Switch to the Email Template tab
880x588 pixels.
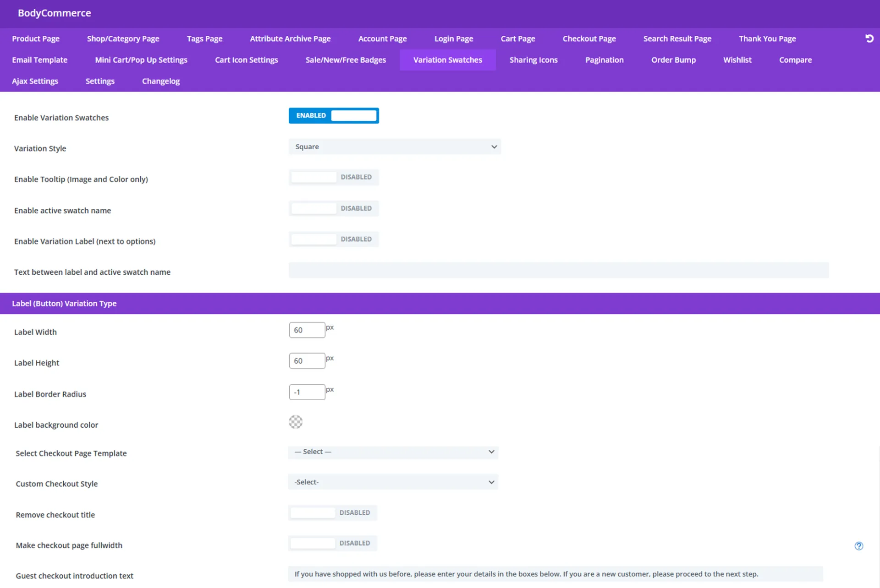(39, 60)
